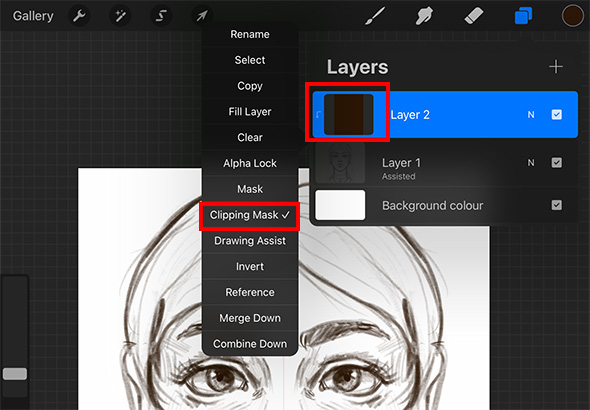Return to the Gallery
The width and height of the screenshot is (590, 410).
pos(33,16)
